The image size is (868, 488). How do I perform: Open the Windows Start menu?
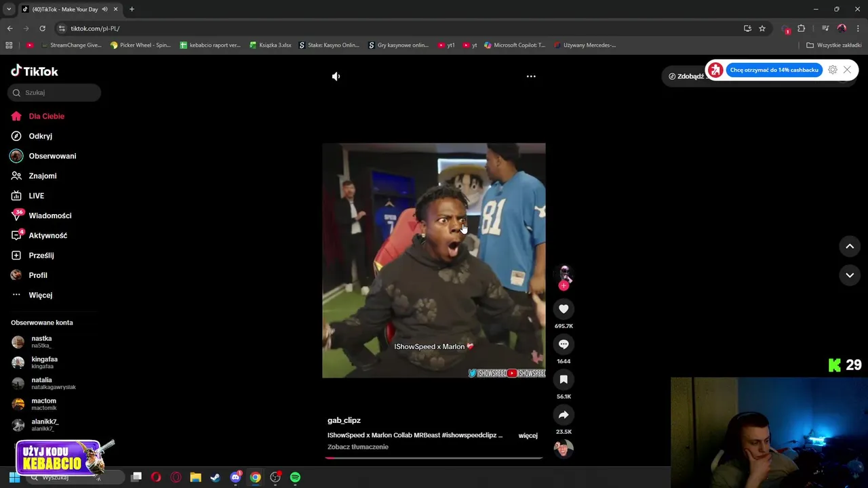14,477
